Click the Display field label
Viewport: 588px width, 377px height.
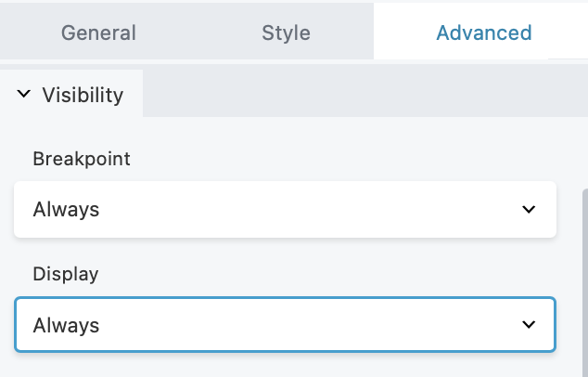click(x=66, y=274)
